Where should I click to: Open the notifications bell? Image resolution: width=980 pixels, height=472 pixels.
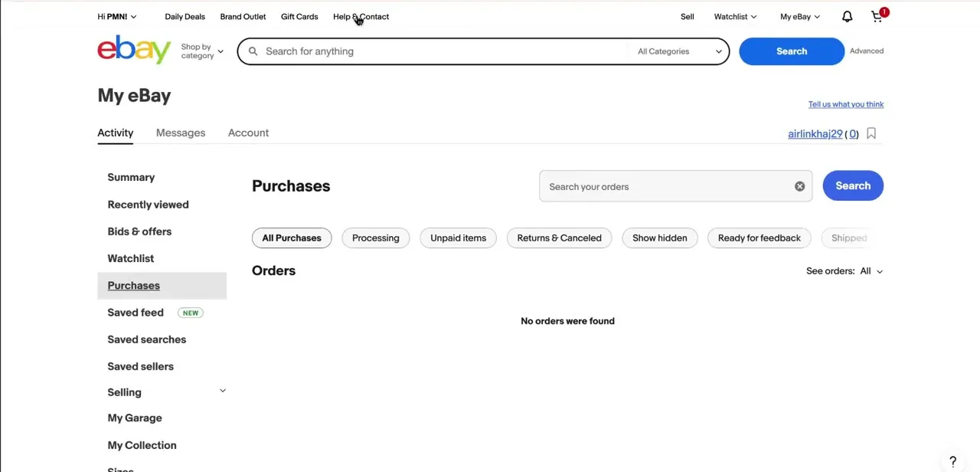point(847,16)
